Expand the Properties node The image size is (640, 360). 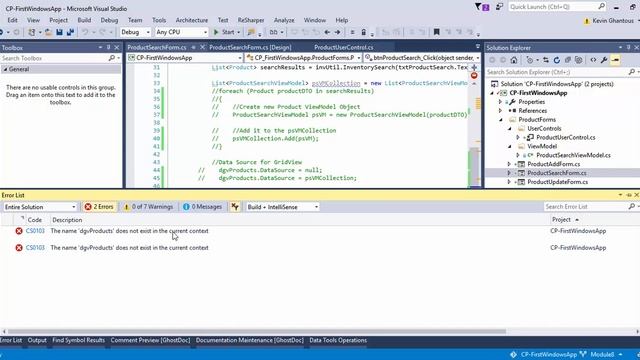(x=501, y=102)
